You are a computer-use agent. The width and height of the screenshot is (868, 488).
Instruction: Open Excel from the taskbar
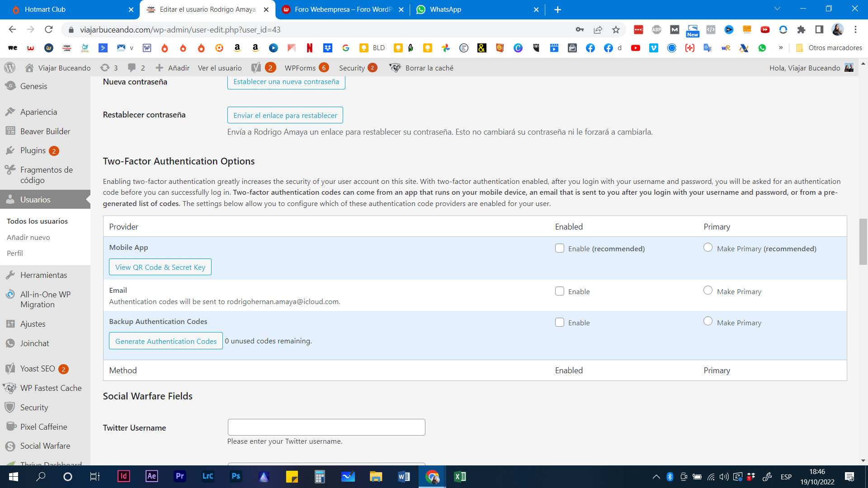[x=460, y=476]
